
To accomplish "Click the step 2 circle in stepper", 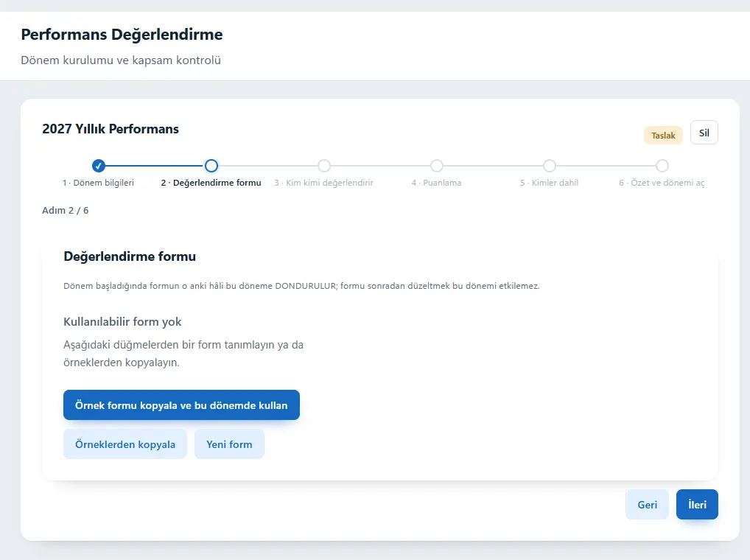I will click(x=211, y=166).
